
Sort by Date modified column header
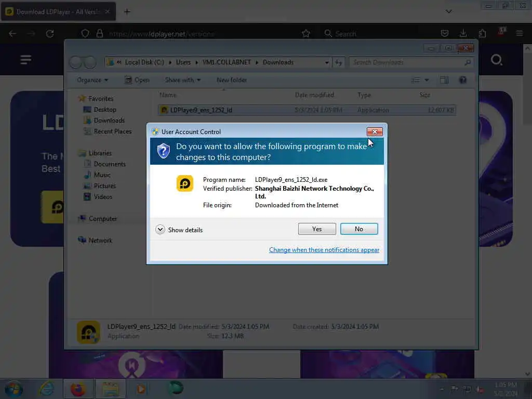coord(314,95)
